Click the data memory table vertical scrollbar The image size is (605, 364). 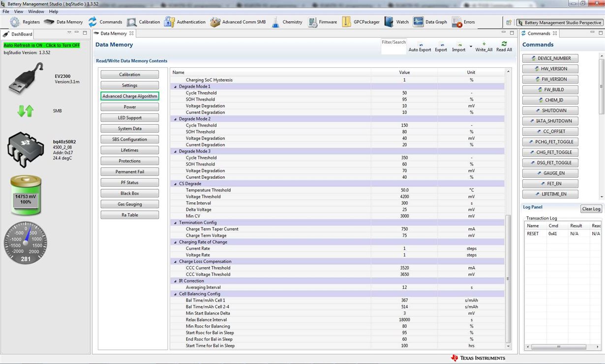(509, 279)
